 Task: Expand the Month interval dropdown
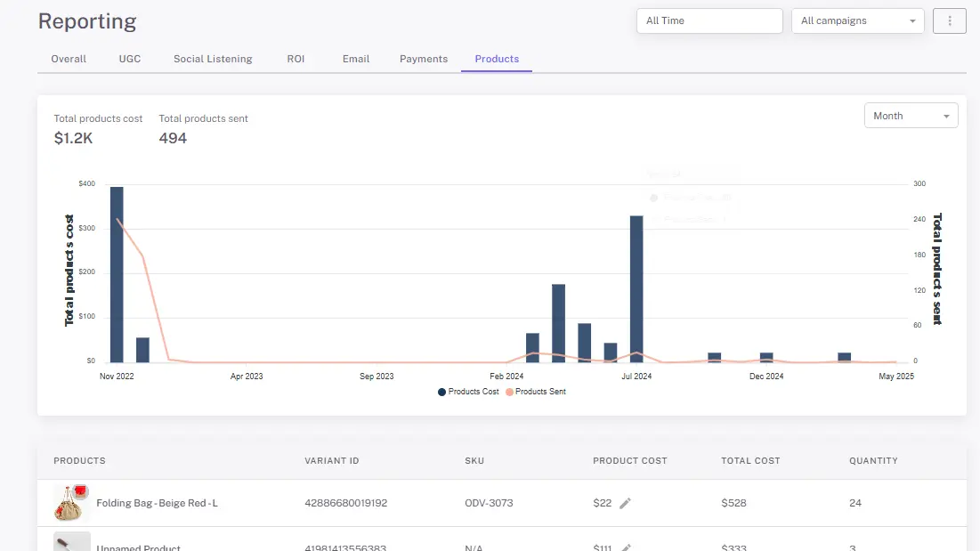tap(911, 116)
